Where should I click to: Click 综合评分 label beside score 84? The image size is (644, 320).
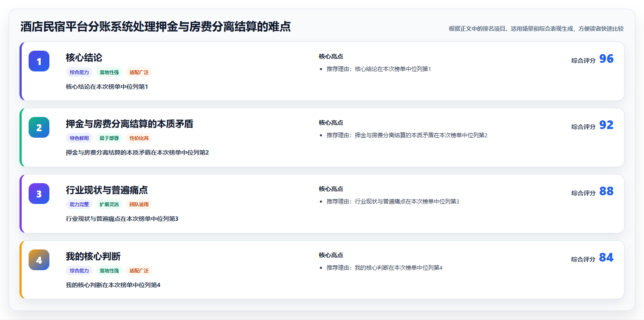point(583,259)
